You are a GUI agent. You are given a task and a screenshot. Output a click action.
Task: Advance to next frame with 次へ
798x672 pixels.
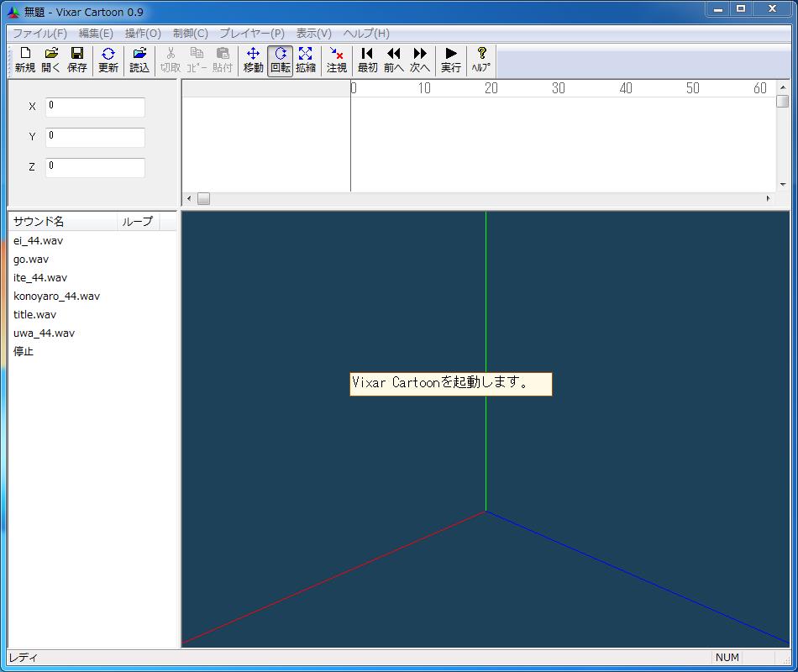click(420, 60)
